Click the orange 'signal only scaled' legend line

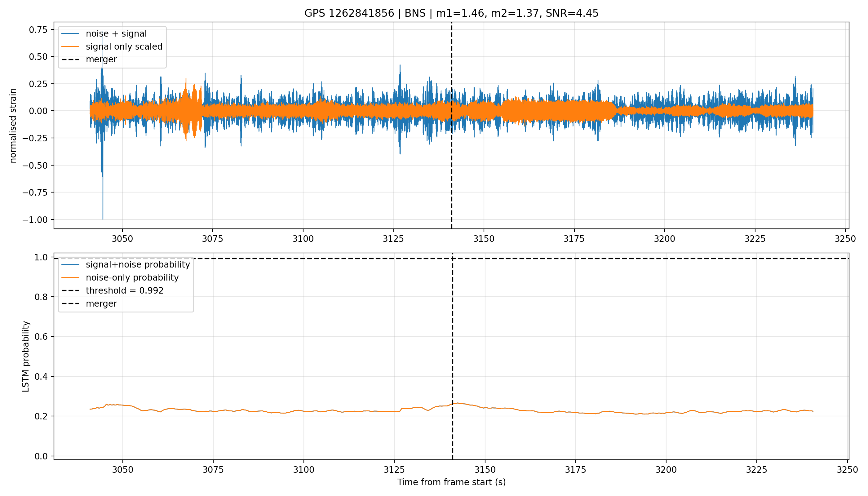[x=70, y=47]
